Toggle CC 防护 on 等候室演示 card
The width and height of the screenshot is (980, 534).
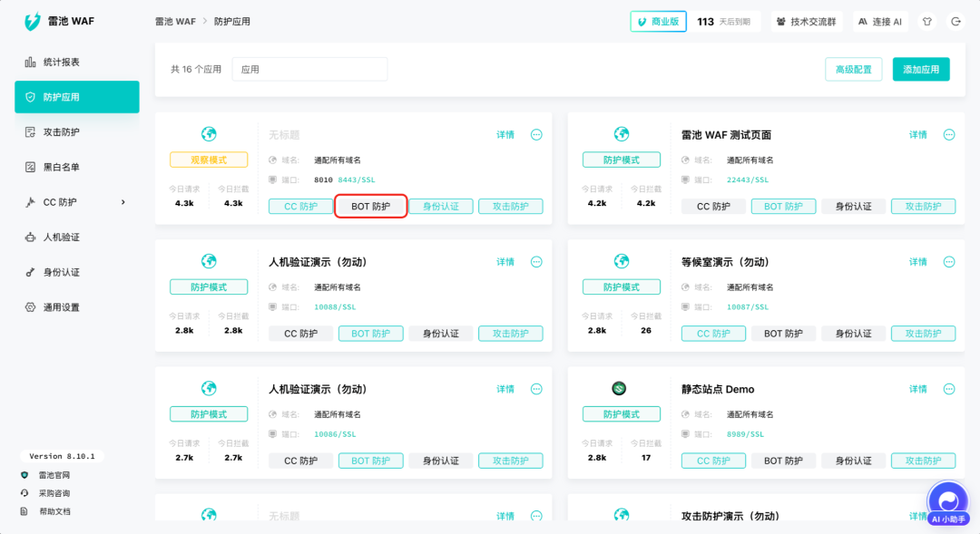click(x=713, y=334)
